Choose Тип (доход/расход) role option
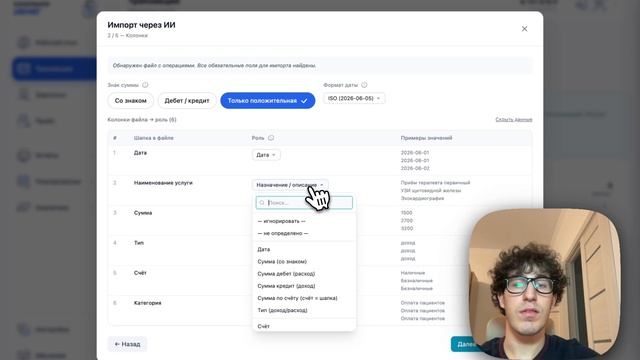The height and width of the screenshot is (360, 640). [x=282, y=311]
